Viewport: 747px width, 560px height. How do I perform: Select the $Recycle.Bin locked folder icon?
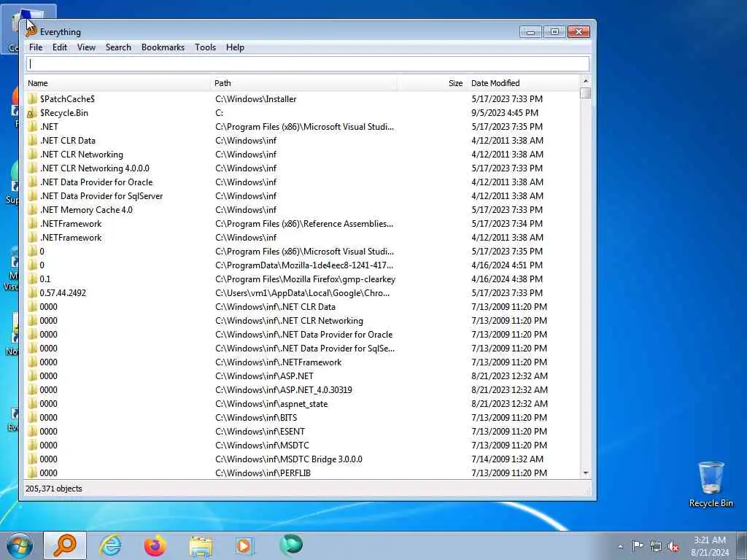click(x=32, y=113)
